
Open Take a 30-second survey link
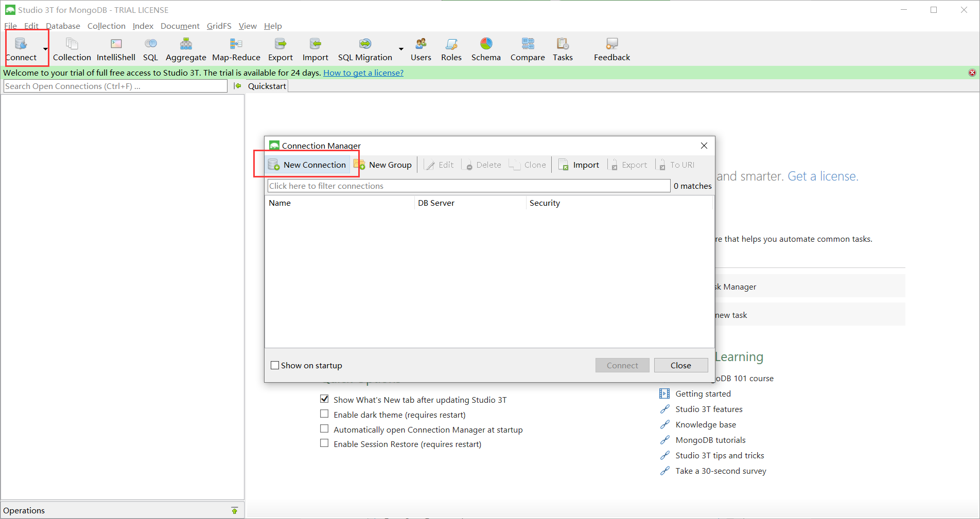tap(721, 471)
